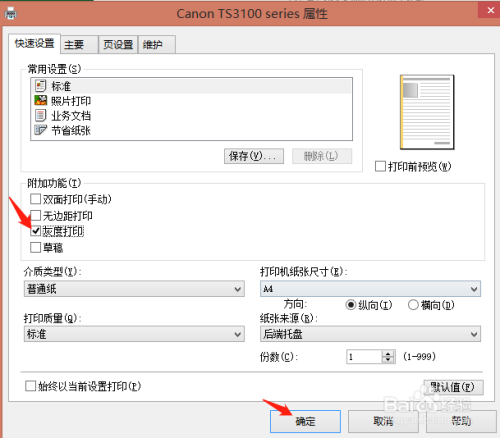Open the 打印质量 dropdown showing 标准

click(134, 334)
